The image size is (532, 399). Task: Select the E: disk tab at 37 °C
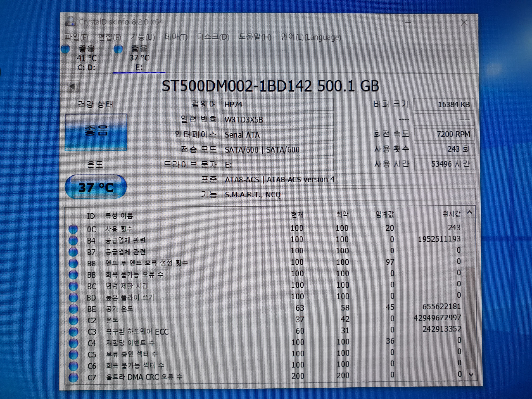pos(139,58)
